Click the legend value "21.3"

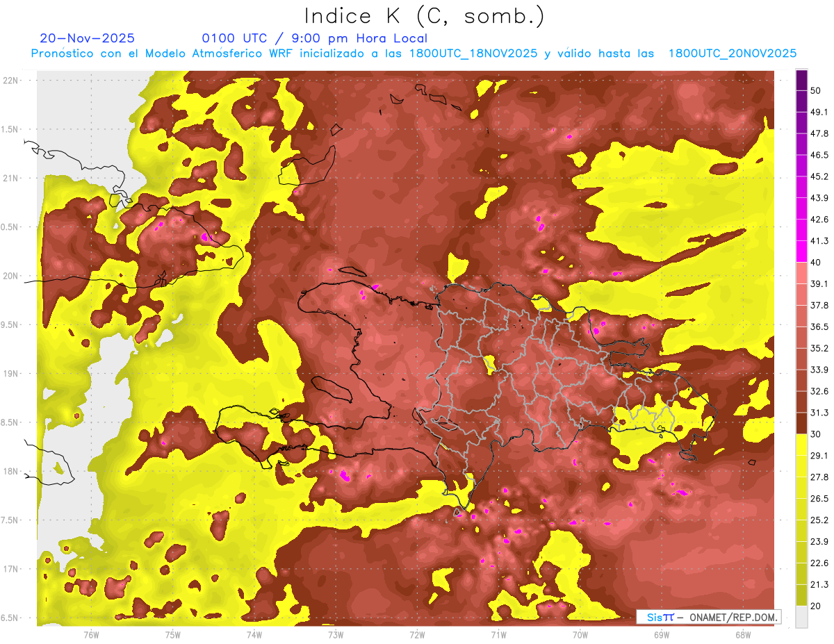pyautogui.click(x=819, y=584)
